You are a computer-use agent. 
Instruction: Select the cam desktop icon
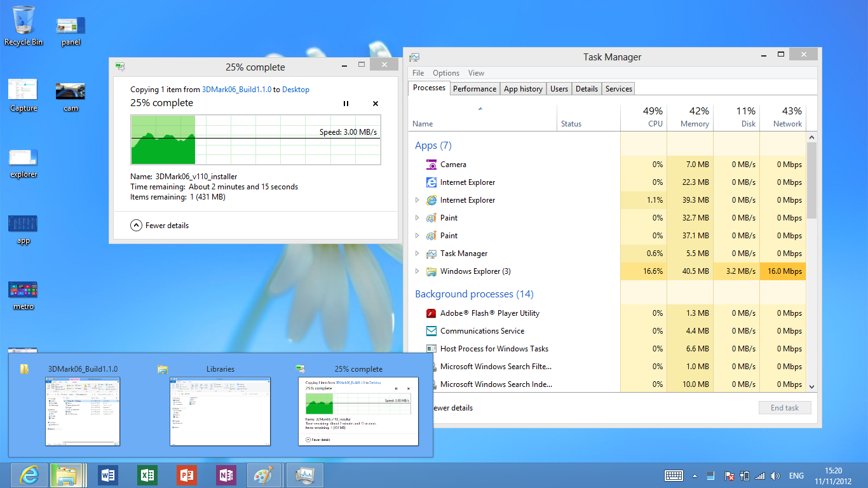coord(71,97)
